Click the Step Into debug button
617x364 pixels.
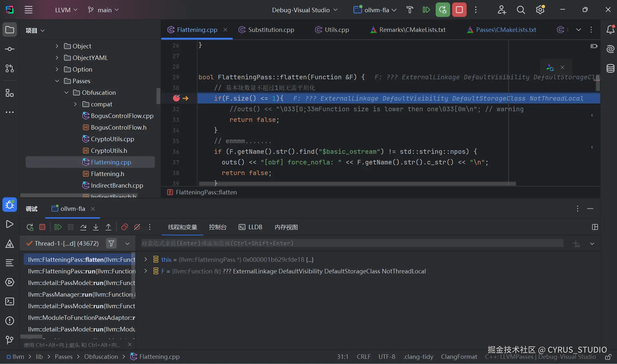coord(96,227)
